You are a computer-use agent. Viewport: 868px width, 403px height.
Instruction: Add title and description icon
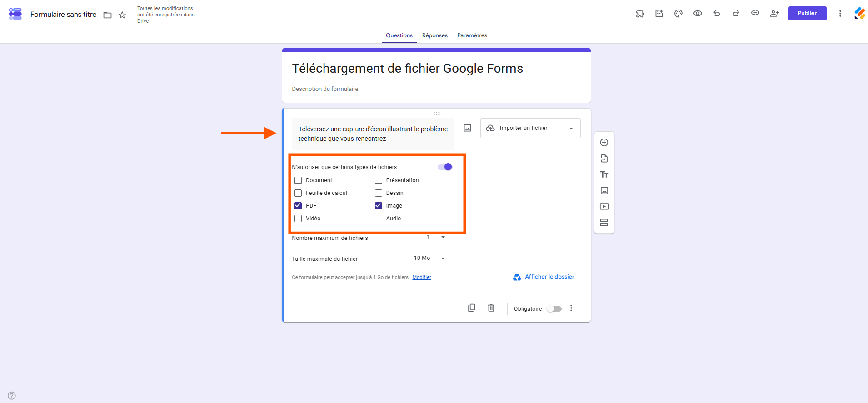(x=604, y=174)
